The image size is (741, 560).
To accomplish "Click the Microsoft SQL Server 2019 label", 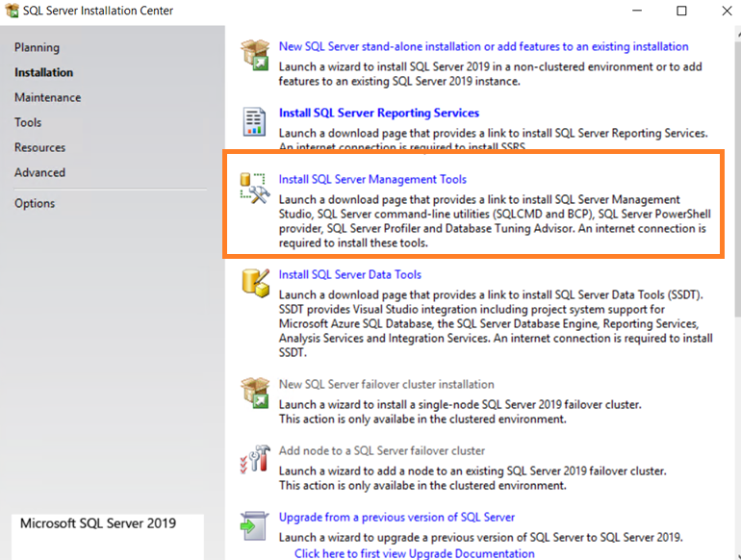I will (x=98, y=523).
